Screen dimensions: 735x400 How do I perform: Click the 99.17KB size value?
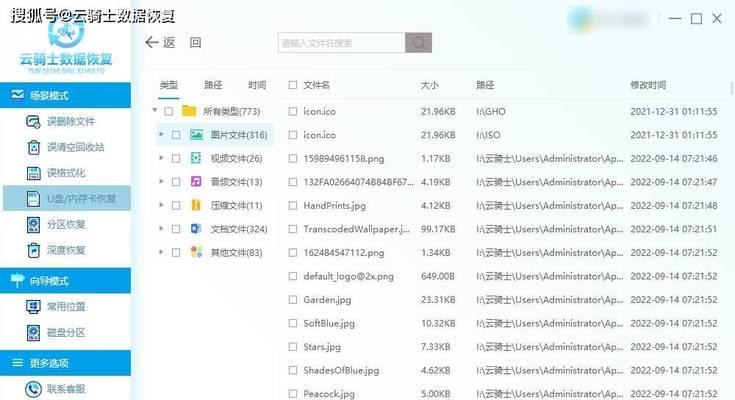(438, 229)
